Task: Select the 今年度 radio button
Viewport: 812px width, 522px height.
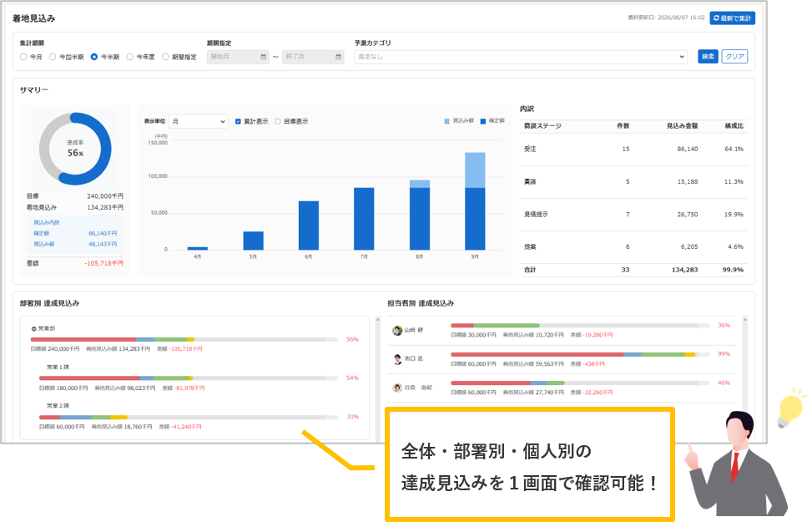Action: click(x=130, y=57)
